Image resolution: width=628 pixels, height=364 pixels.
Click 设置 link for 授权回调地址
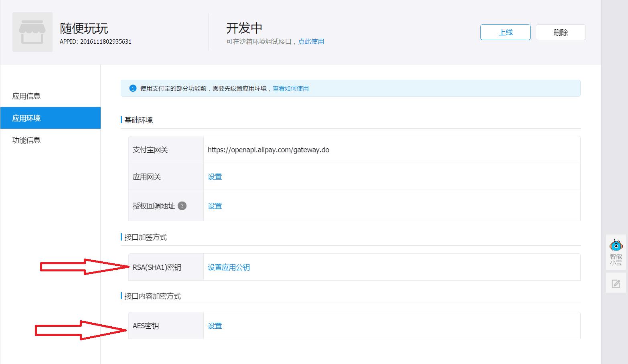tap(215, 206)
